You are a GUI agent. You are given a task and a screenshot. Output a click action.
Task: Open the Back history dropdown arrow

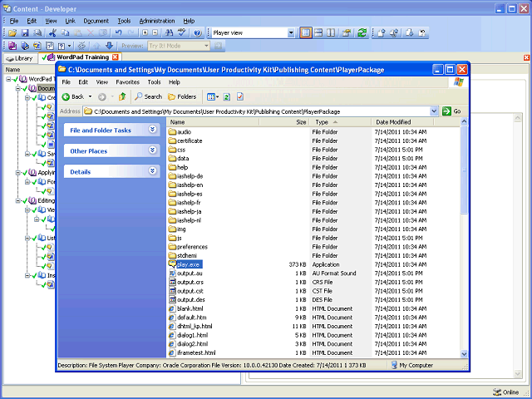(90, 96)
